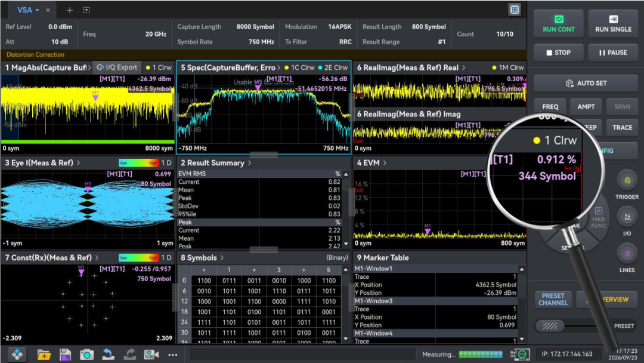Open the channel list dropdown beside the plus icon

[x=86, y=10]
